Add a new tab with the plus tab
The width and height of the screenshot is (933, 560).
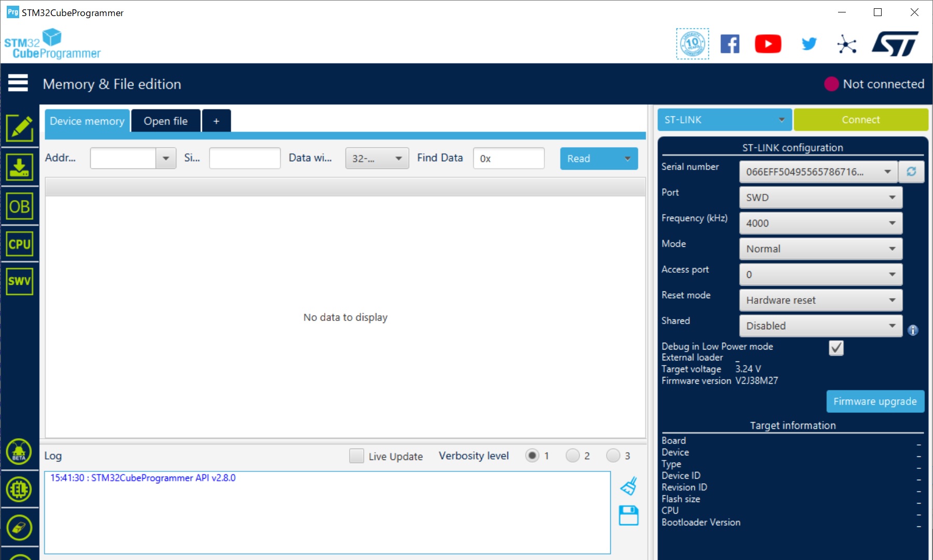point(216,121)
